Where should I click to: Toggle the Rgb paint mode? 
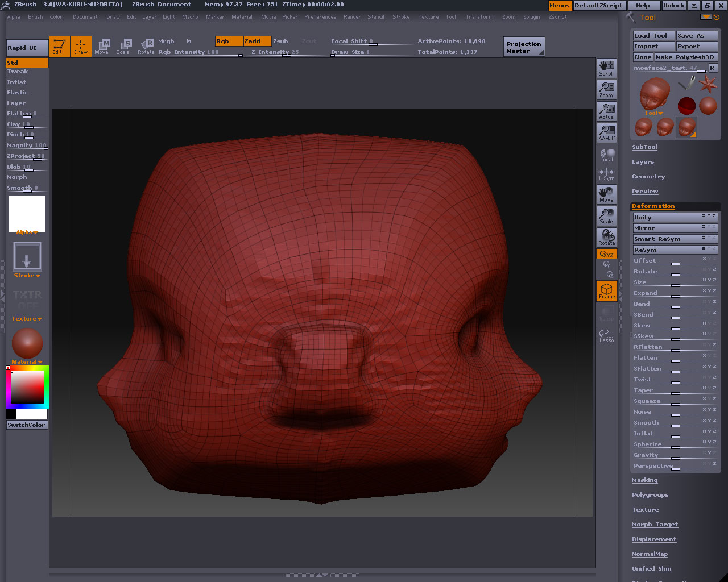[229, 41]
